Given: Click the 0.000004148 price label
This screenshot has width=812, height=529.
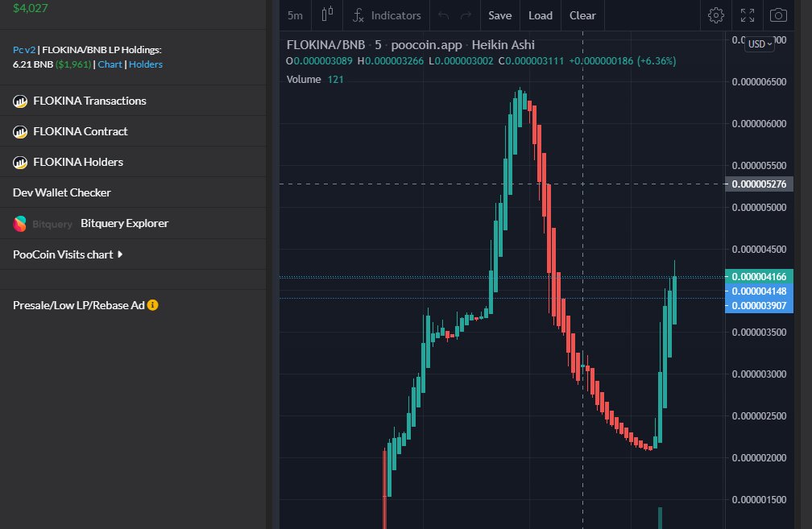Looking at the screenshot, I should click(759, 291).
